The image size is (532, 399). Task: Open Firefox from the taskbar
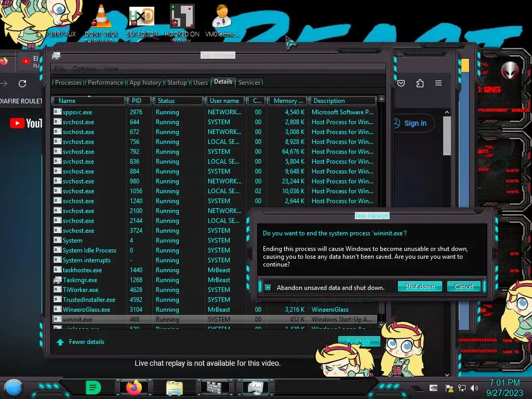[134, 388]
